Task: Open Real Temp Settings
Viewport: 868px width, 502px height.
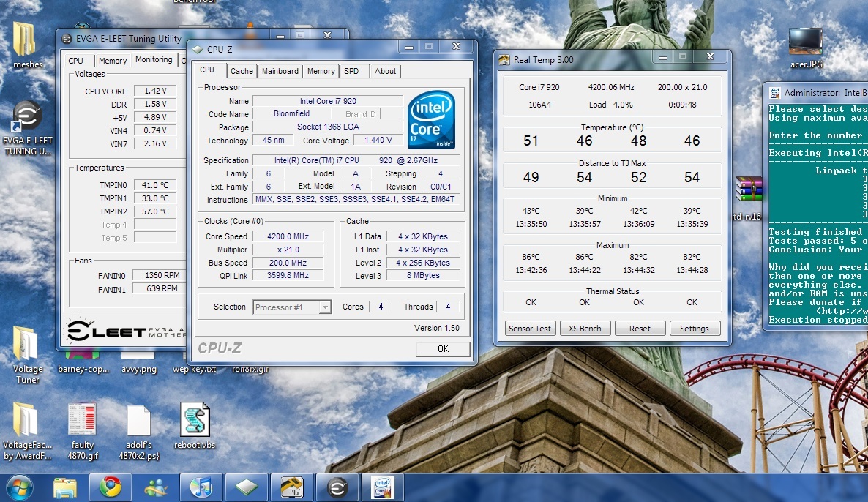Action: (694, 329)
